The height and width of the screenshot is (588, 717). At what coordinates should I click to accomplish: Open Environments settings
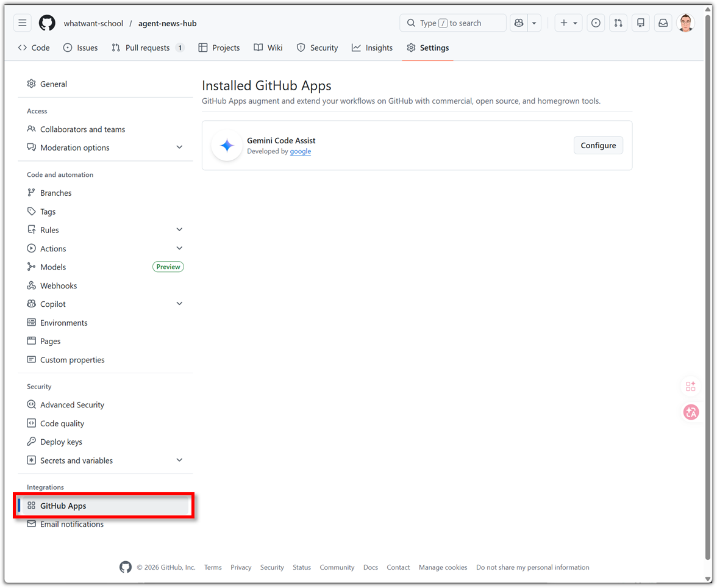coord(105,323)
